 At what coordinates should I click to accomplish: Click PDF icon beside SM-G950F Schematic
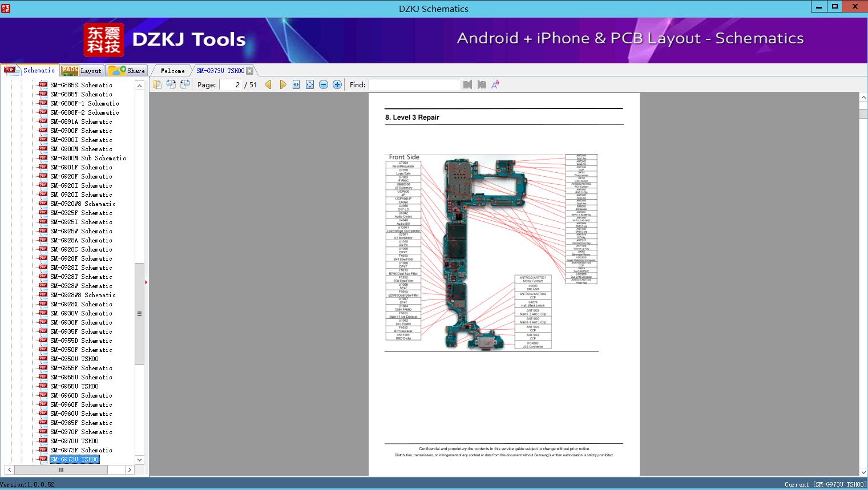[x=43, y=349]
